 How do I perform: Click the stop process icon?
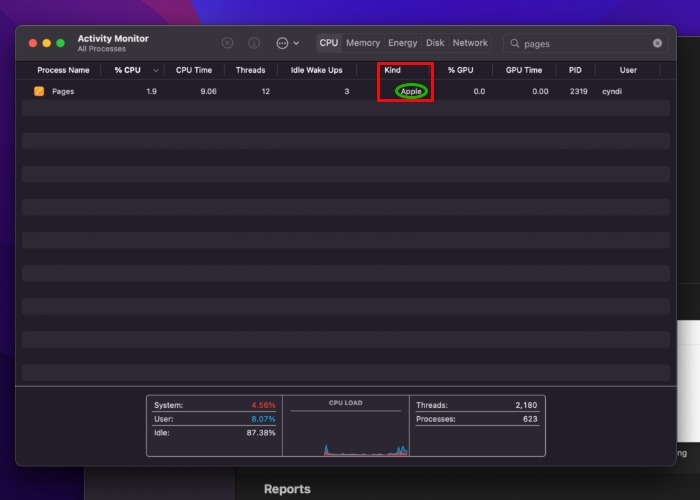tap(227, 43)
